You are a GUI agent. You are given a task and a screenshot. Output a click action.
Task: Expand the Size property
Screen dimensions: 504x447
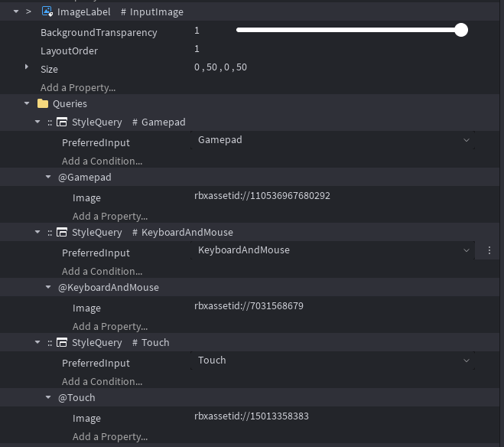pyautogui.click(x=28, y=68)
